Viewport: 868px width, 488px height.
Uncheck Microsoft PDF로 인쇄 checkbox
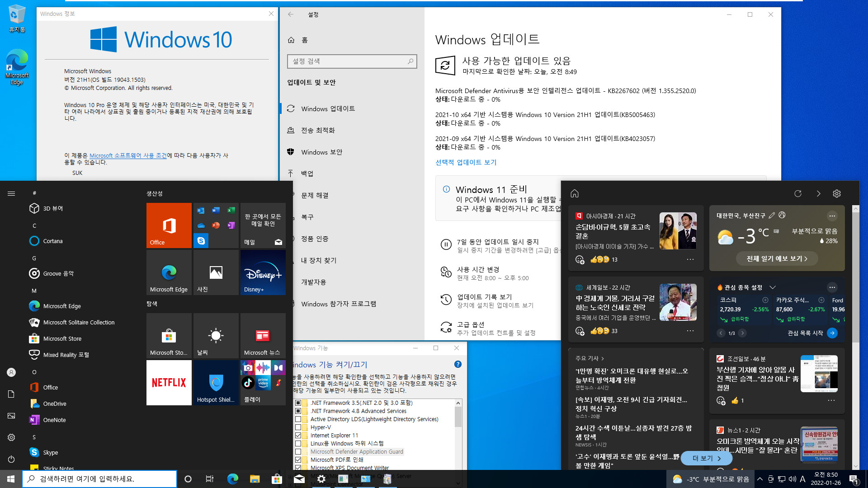pos(298,460)
